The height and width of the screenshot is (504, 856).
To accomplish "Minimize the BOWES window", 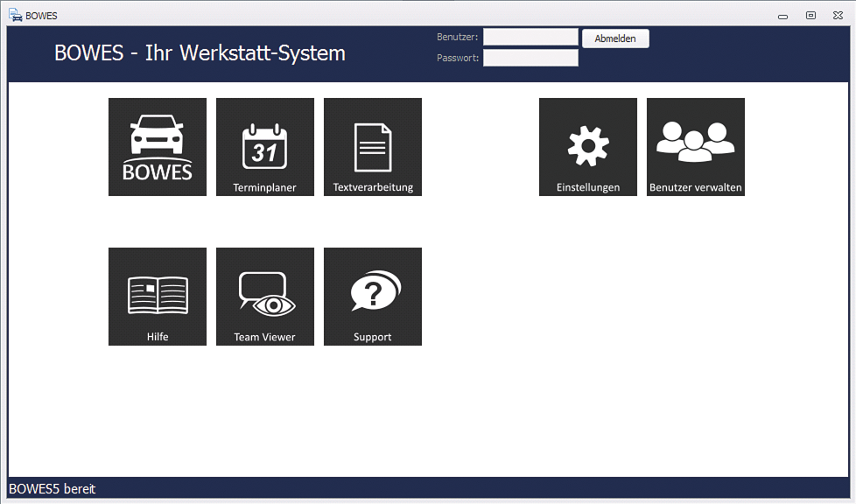I will (x=782, y=16).
